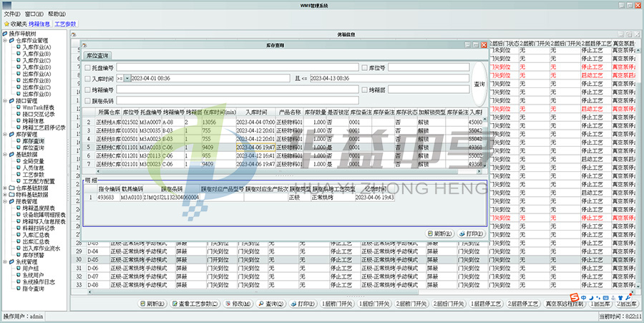Click 刷新(R) in inventory query dialog
Screen dimensions: 644x323
439,233
